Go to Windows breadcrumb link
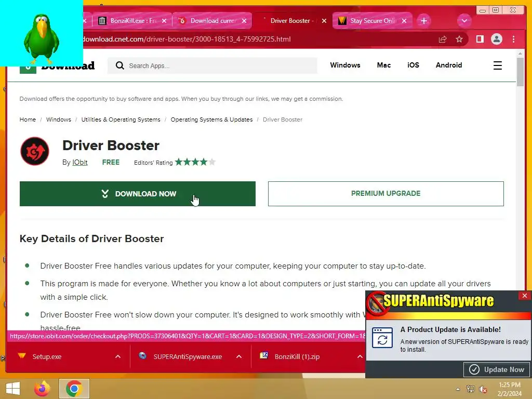Viewport: 532px width, 399px height. (59, 119)
